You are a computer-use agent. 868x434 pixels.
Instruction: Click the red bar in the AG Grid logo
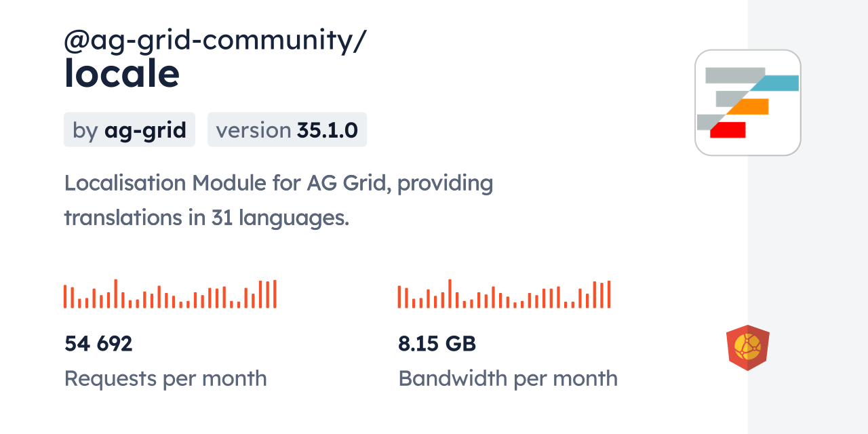(x=728, y=130)
